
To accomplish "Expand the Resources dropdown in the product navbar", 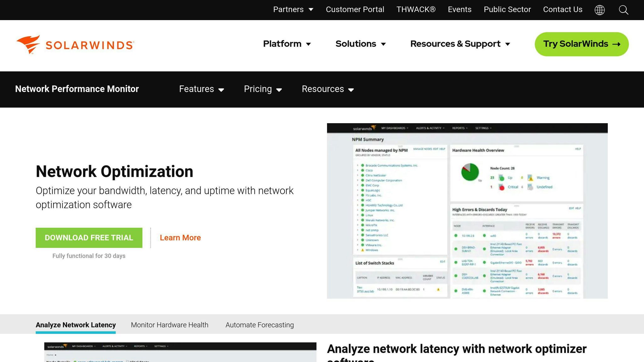I will coord(328,89).
